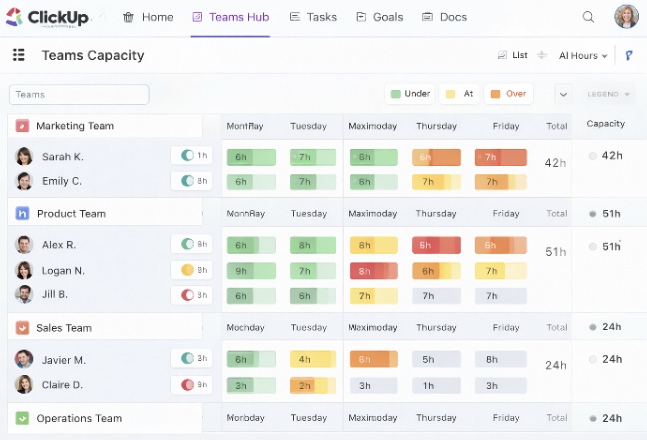Click the List view button
This screenshot has width=647, height=440.
[512, 56]
